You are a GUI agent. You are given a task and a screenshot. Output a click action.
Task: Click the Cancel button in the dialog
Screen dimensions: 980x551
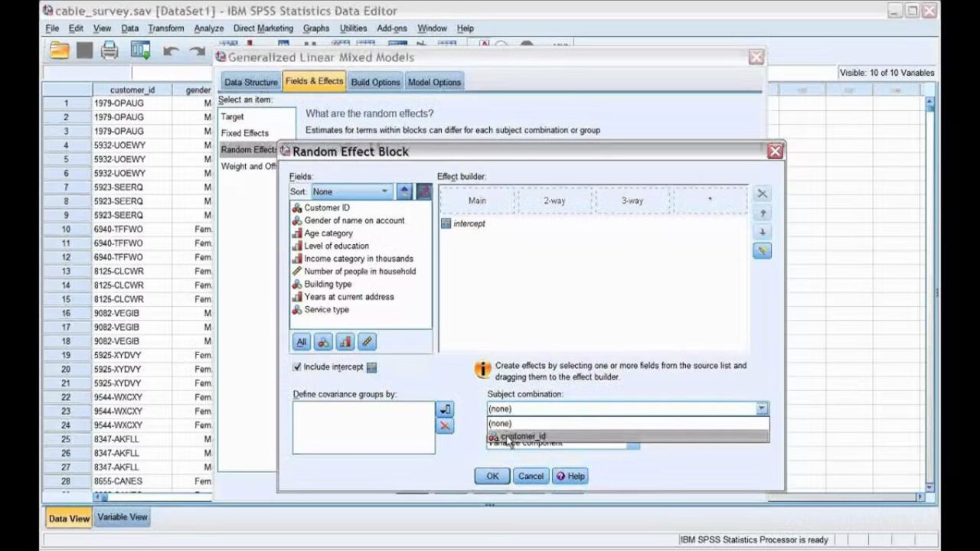531,476
